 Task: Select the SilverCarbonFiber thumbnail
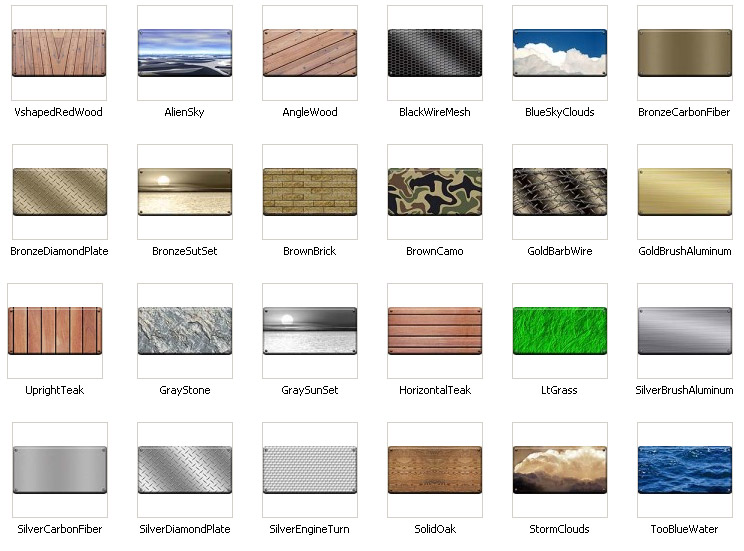point(60,470)
